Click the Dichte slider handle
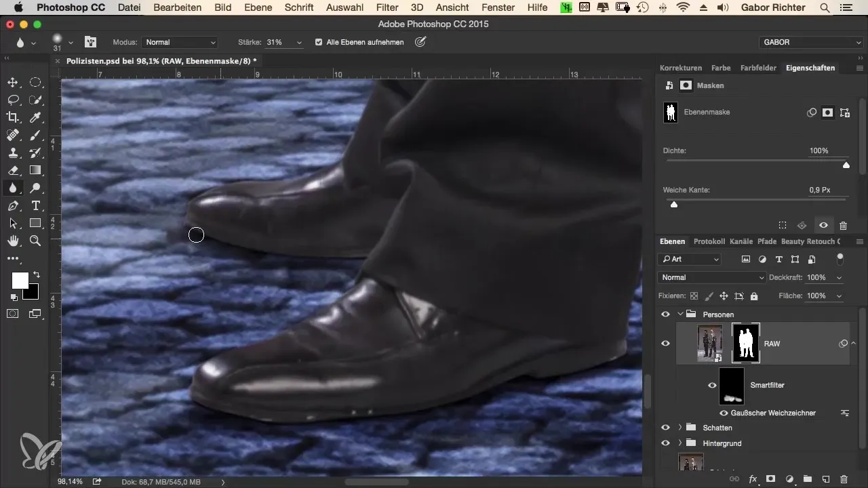 (x=846, y=165)
